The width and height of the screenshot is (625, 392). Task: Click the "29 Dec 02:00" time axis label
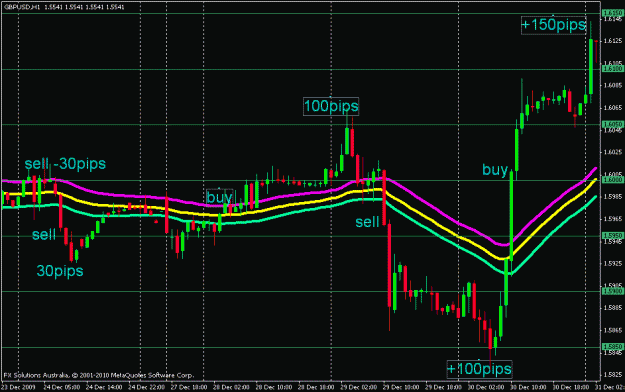[x=358, y=387]
